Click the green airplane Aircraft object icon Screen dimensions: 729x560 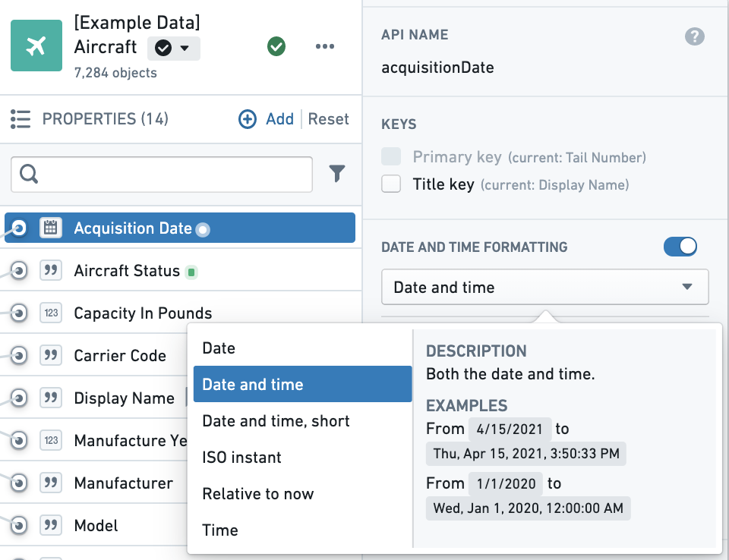pos(36,46)
